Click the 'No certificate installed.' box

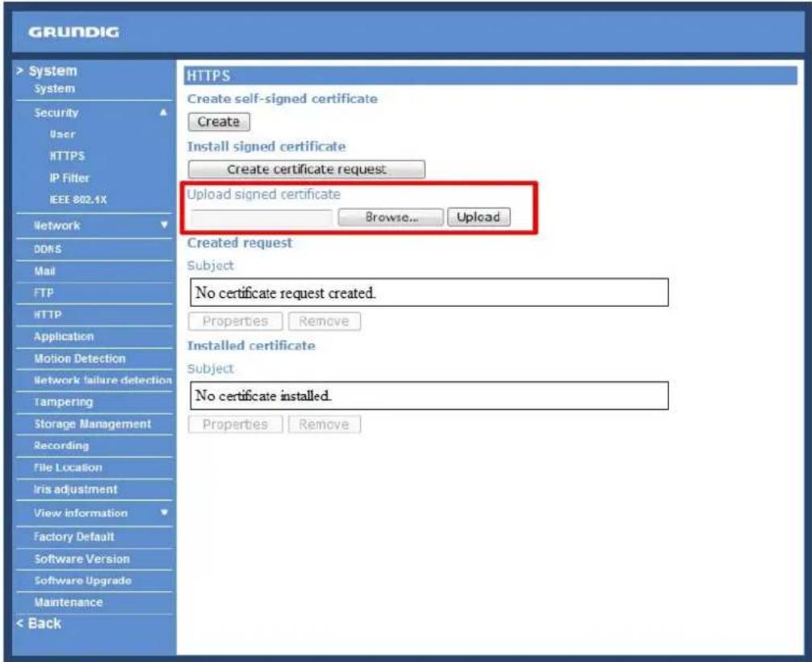pos(429,396)
